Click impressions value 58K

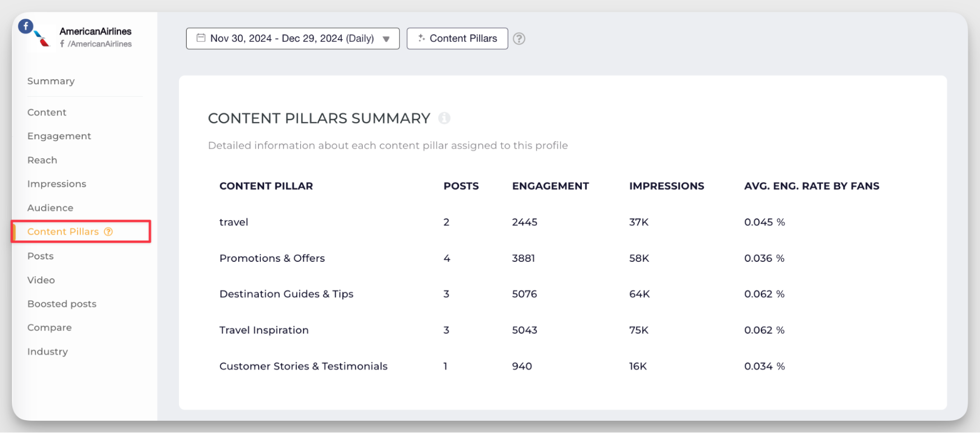(x=639, y=258)
